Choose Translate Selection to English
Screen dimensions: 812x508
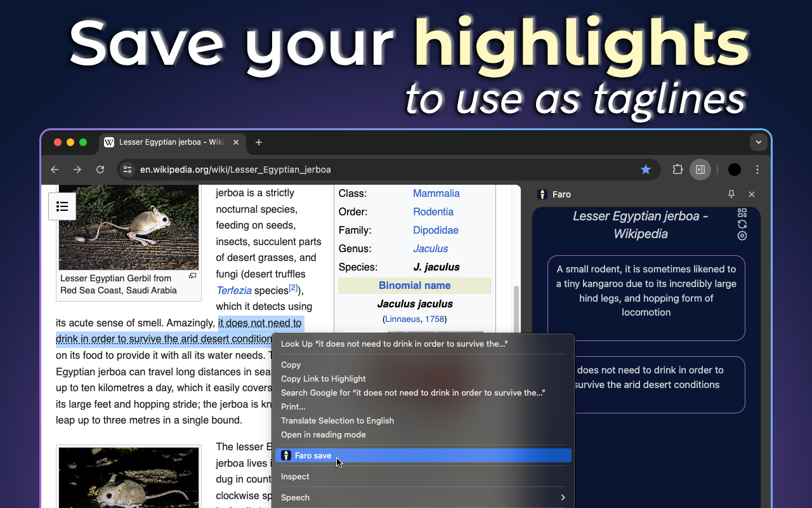pos(423,420)
